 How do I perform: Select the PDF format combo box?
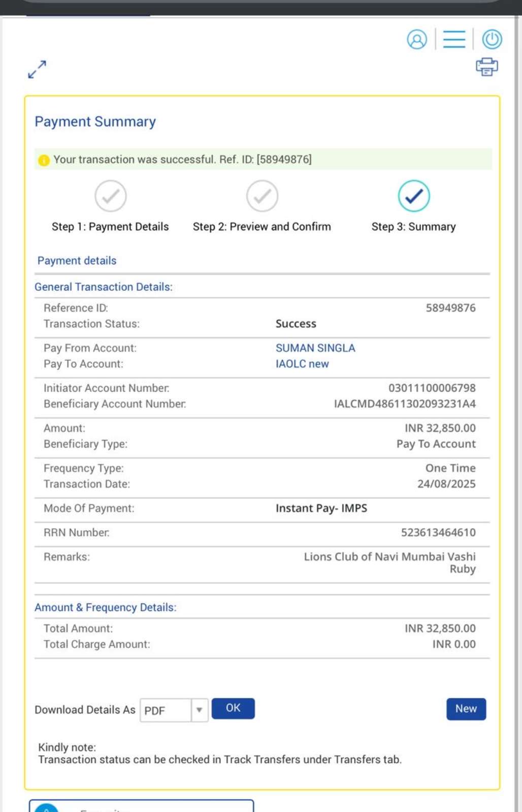(166, 710)
